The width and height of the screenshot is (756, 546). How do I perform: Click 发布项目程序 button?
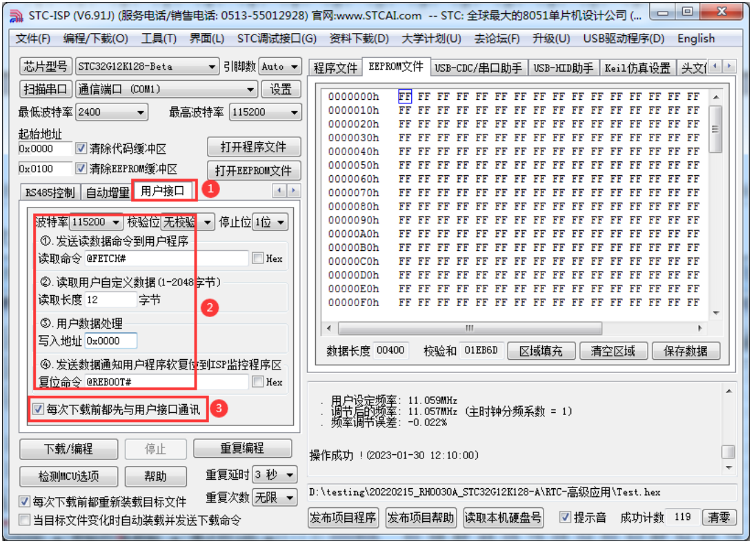tap(343, 518)
